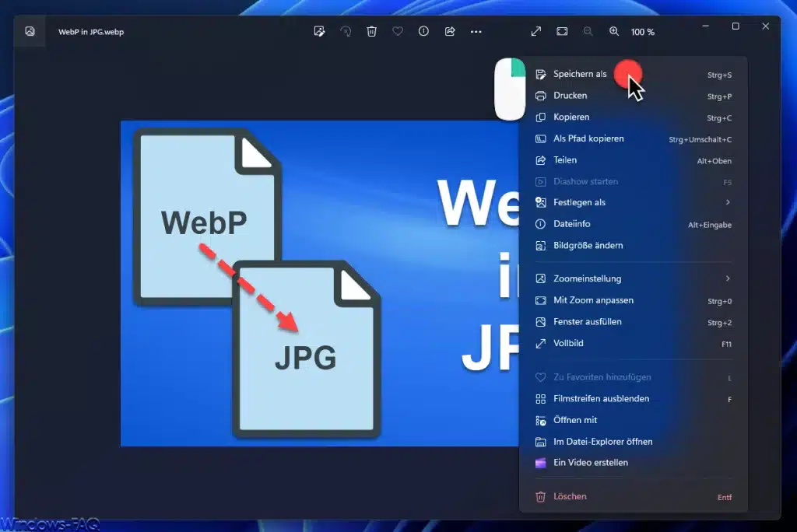Click the fit-to-window icon in toolbar
This screenshot has width=797, height=532.
(x=562, y=32)
